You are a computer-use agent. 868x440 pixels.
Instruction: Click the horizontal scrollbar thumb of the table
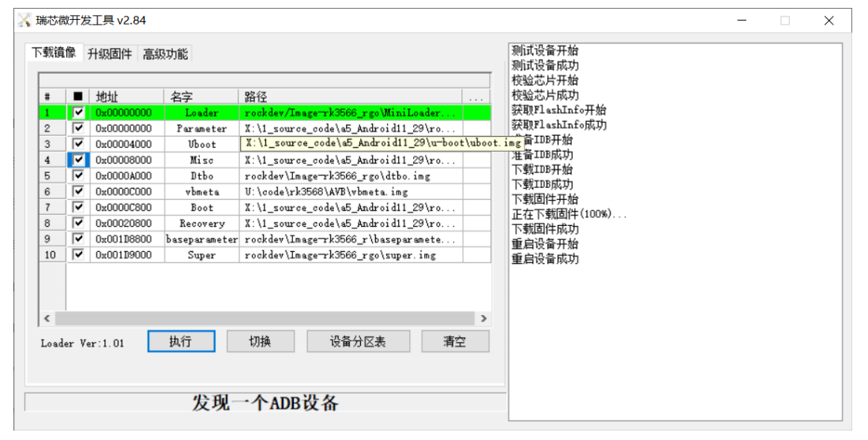coord(265,318)
